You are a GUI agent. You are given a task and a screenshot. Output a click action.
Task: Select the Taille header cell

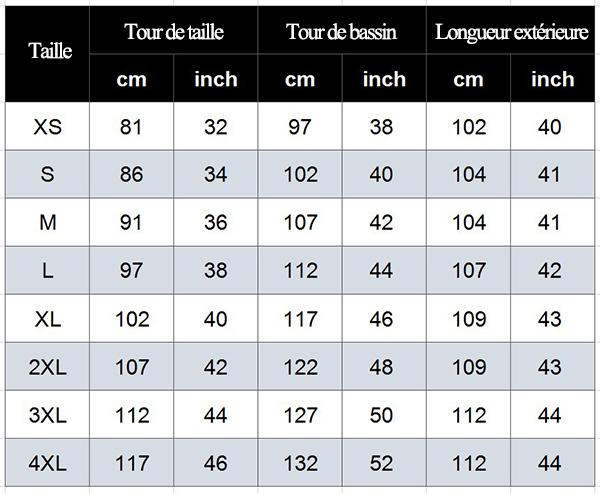coord(47,54)
